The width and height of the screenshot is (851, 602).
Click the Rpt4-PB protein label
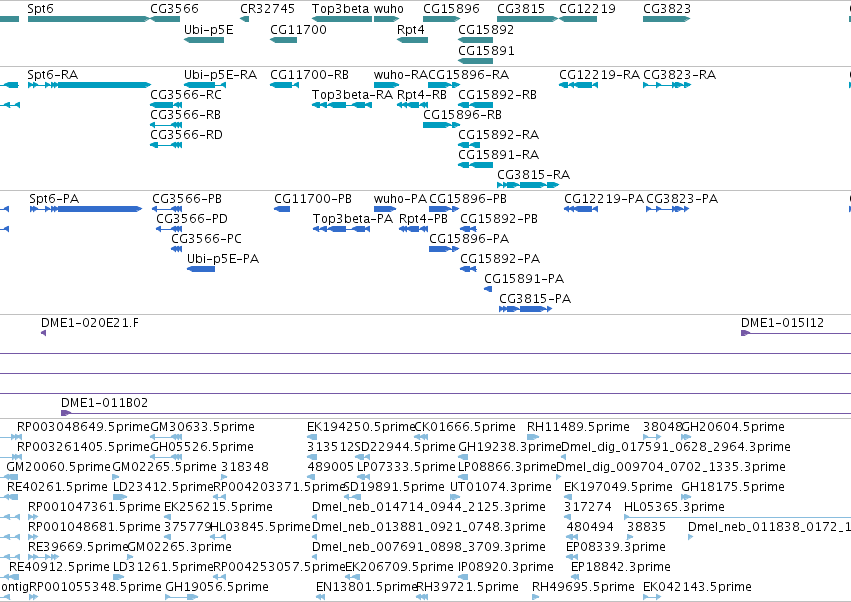pos(423,219)
